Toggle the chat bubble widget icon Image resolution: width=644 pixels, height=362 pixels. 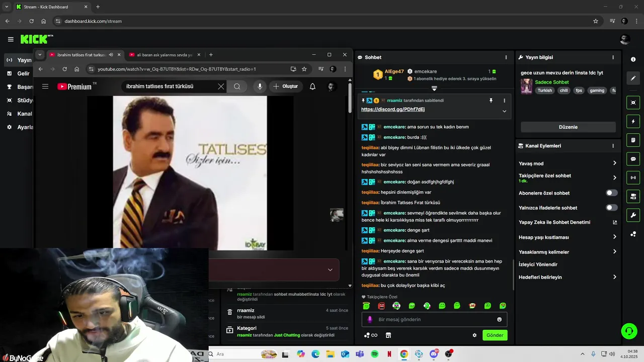pyautogui.click(x=633, y=159)
